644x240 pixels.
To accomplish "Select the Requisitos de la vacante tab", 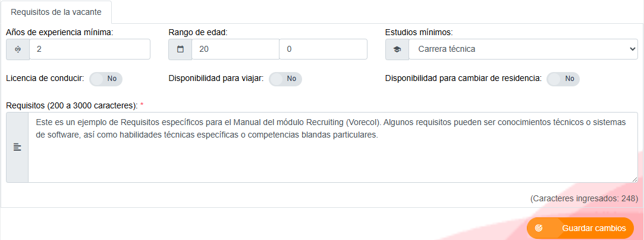I will (56, 12).
